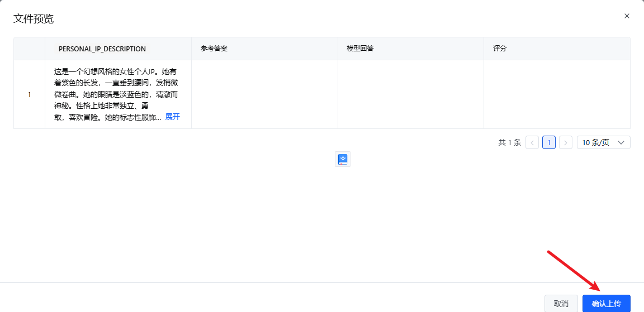Select page 1 in pagination
This screenshot has height=312, width=644.
pyautogui.click(x=549, y=142)
